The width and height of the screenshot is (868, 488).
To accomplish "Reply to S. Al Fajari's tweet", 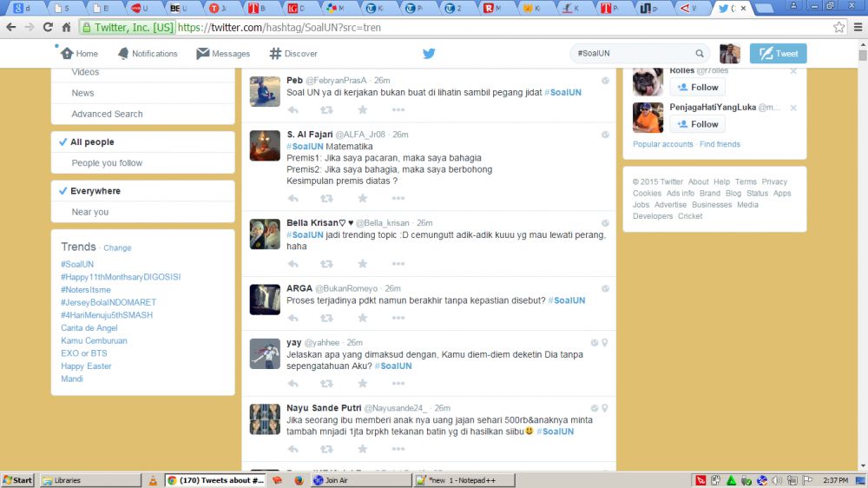I will click(x=293, y=198).
